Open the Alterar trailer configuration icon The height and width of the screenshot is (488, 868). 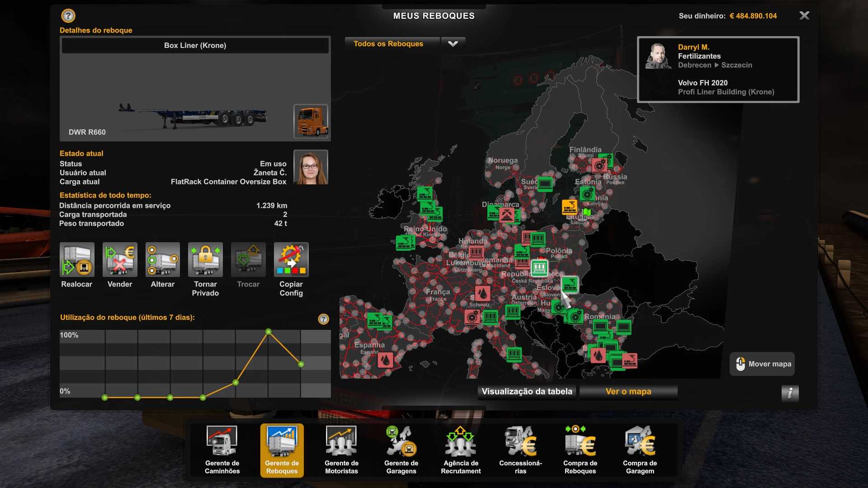[x=163, y=260]
